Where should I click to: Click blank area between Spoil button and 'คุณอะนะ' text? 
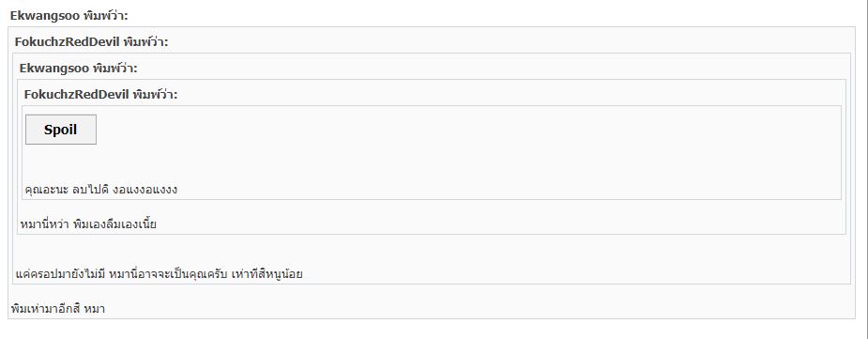(x=432, y=164)
